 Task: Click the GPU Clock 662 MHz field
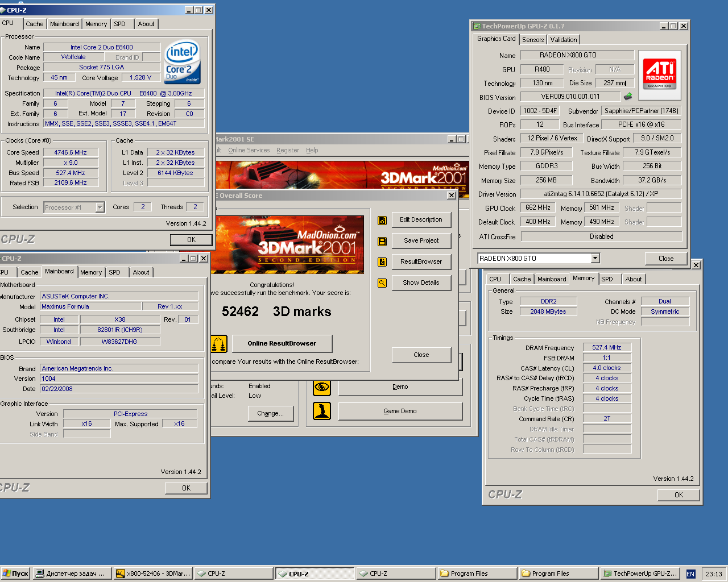(x=537, y=208)
